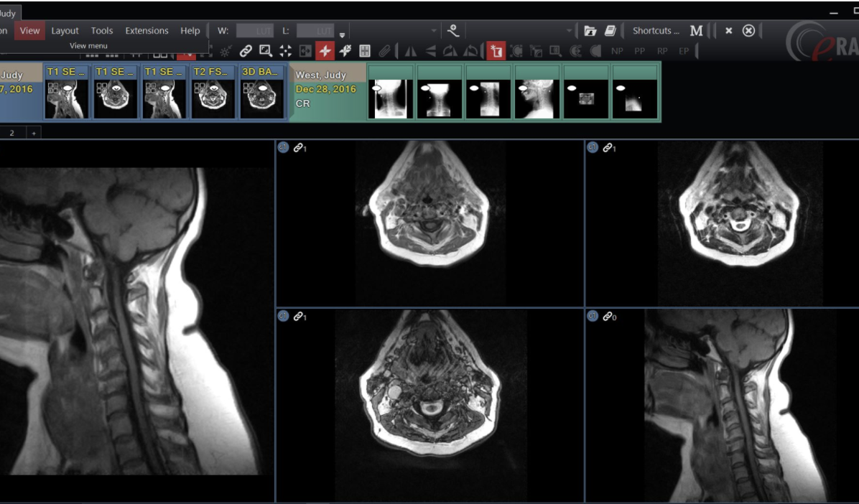
Task: Open the Extensions menu
Action: pyautogui.click(x=146, y=30)
